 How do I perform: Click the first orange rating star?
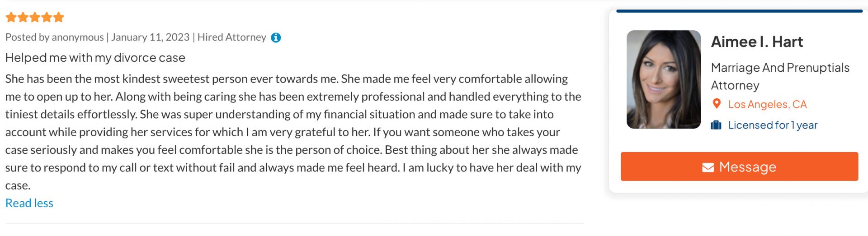click(x=11, y=18)
